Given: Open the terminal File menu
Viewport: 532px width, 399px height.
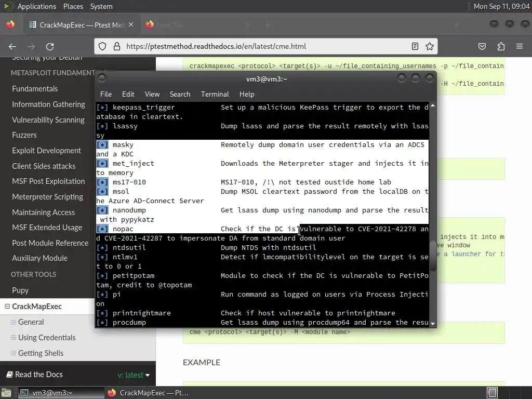Looking at the screenshot, I should pos(106,95).
